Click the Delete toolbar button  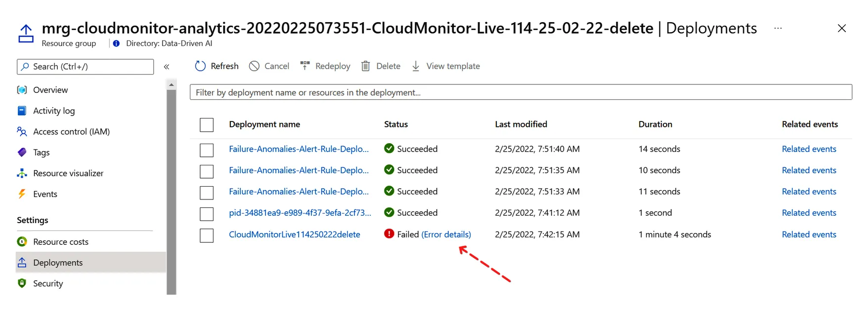[x=381, y=66]
